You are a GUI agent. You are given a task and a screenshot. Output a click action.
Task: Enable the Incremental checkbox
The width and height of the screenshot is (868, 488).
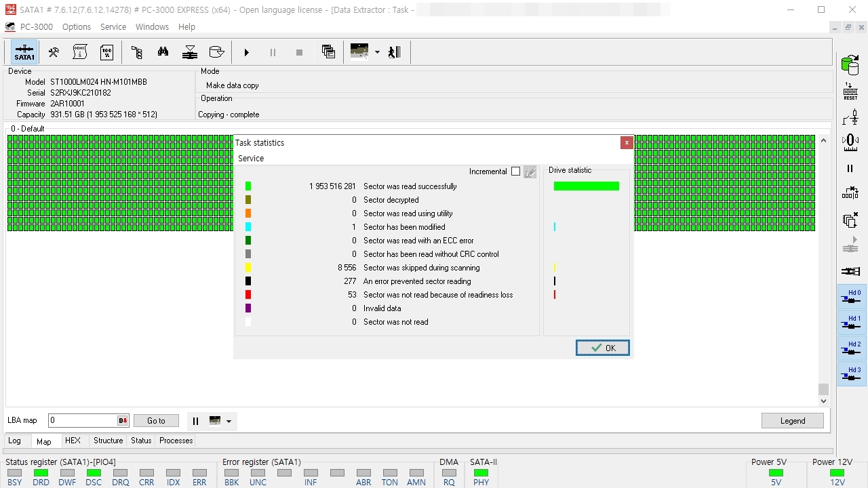coord(515,171)
